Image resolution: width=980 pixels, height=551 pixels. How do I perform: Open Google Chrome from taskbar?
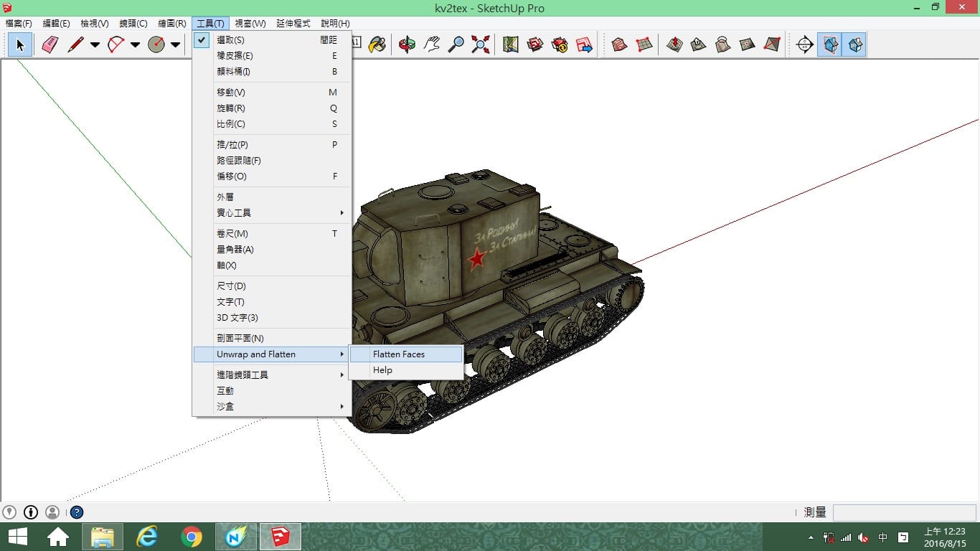(192, 537)
